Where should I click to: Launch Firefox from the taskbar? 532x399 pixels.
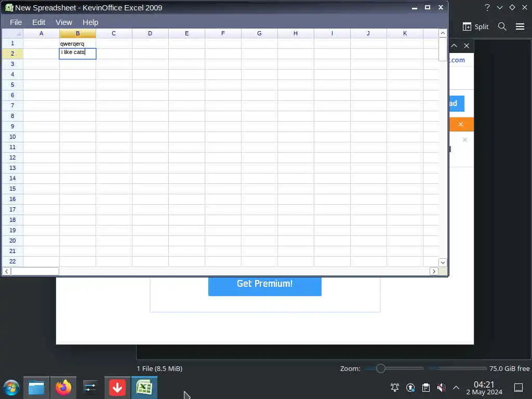63,388
